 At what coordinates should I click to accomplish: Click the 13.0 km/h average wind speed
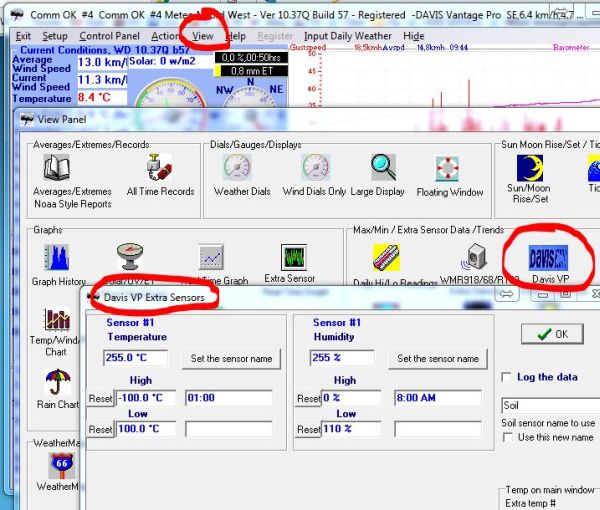pos(102,62)
